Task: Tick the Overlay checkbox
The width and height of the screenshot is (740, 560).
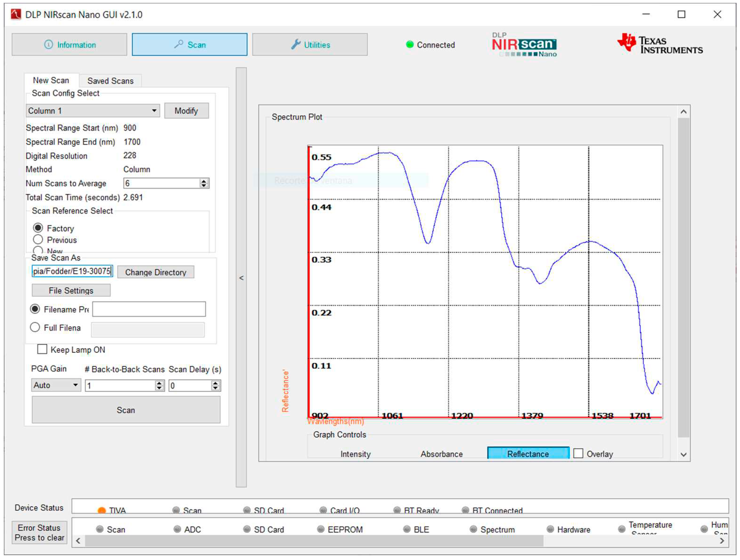Action: point(578,454)
